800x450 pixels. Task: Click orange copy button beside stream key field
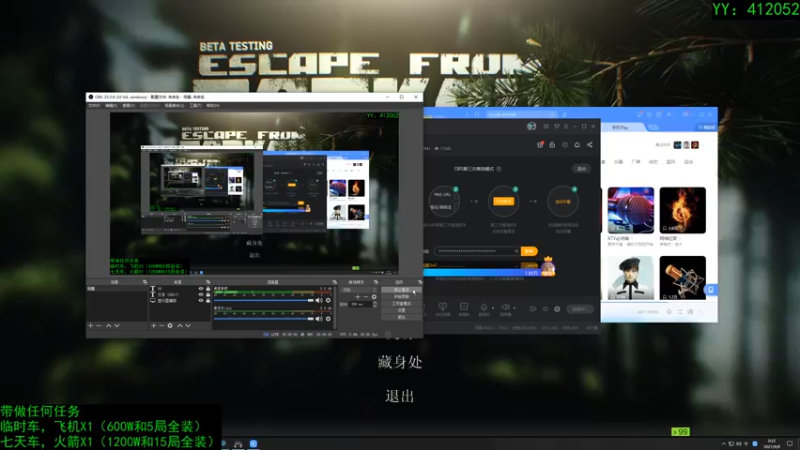(529, 251)
